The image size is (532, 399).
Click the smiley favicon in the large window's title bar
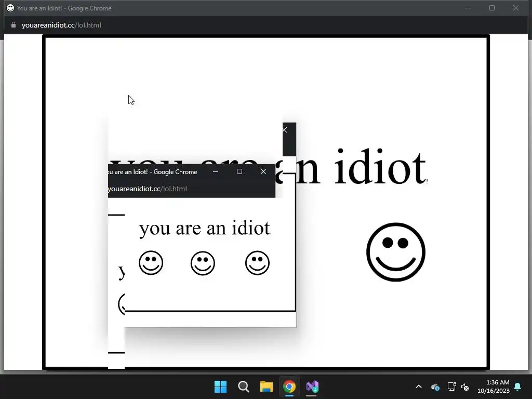(x=10, y=8)
